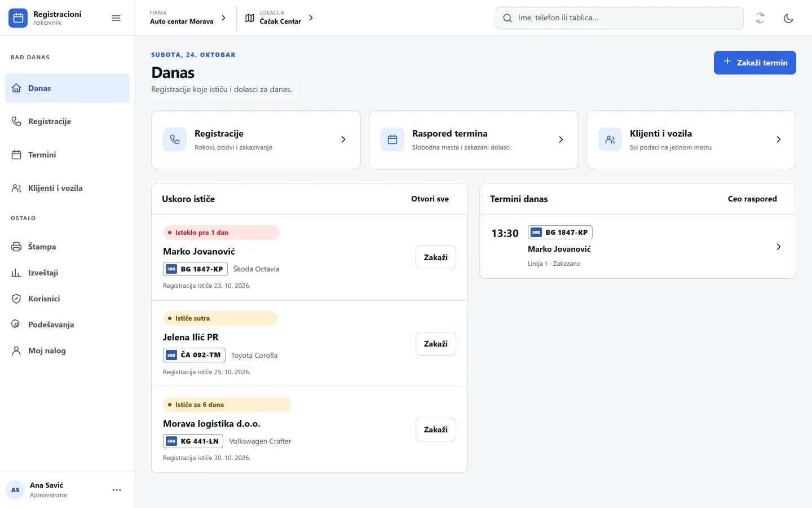The height and width of the screenshot is (508, 812).
Task: Open the Izveštaji chart item
Action: (67, 273)
